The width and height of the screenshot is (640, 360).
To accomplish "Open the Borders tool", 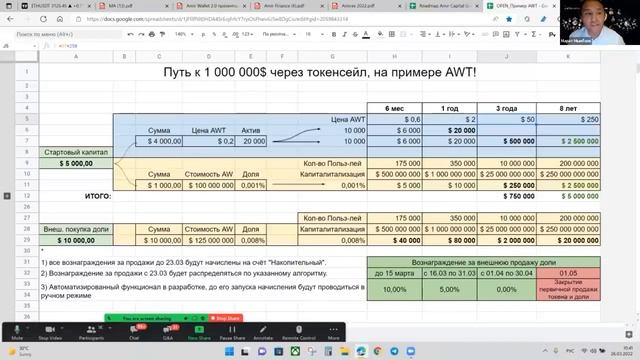I will pyautogui.click(x=392, y=34).
